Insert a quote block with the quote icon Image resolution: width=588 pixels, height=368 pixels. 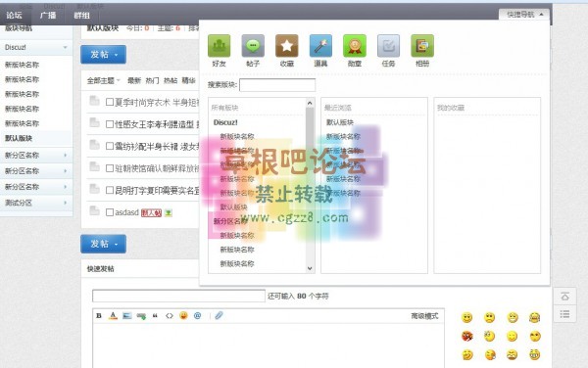point(155,315)
